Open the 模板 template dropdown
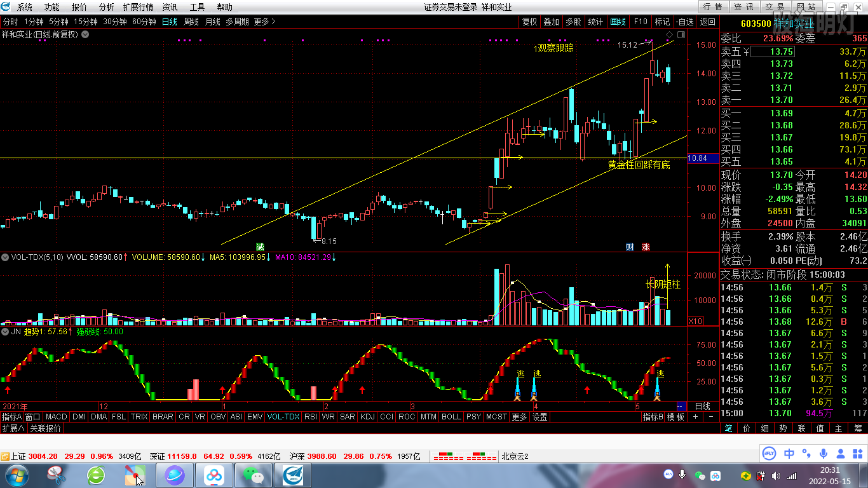 pos(675,417)
